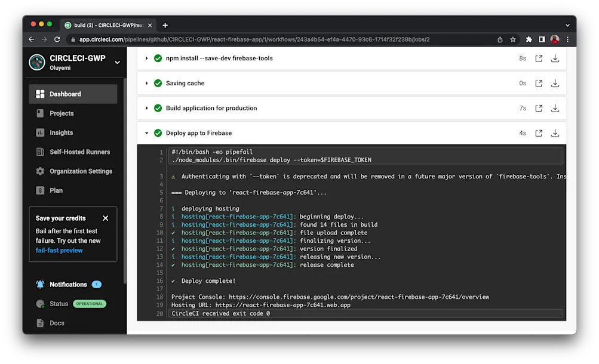The height and width of the screenshot is (364, 599).
Task: Open Insights from the sidebar
Action: [41, 132]
